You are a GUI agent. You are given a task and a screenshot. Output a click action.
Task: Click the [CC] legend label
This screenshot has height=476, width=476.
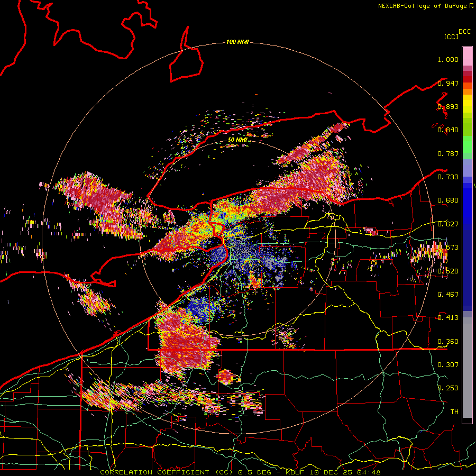(x=452, y=36)
